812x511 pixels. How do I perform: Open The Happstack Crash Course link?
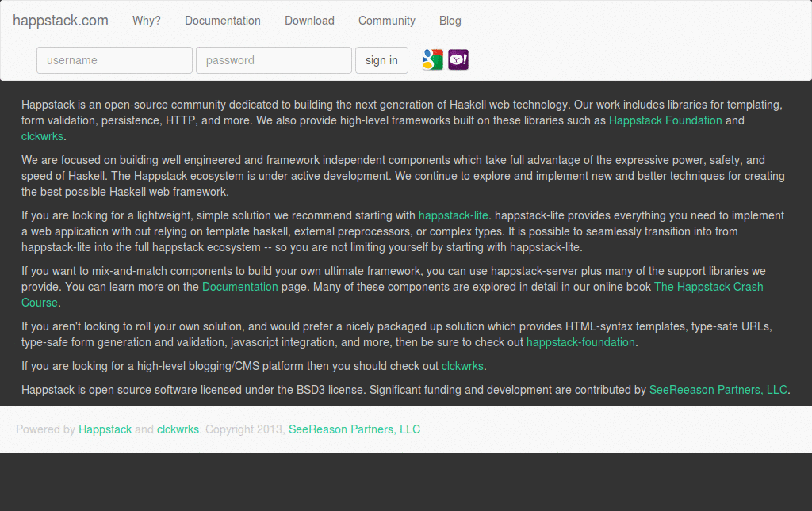708,287
